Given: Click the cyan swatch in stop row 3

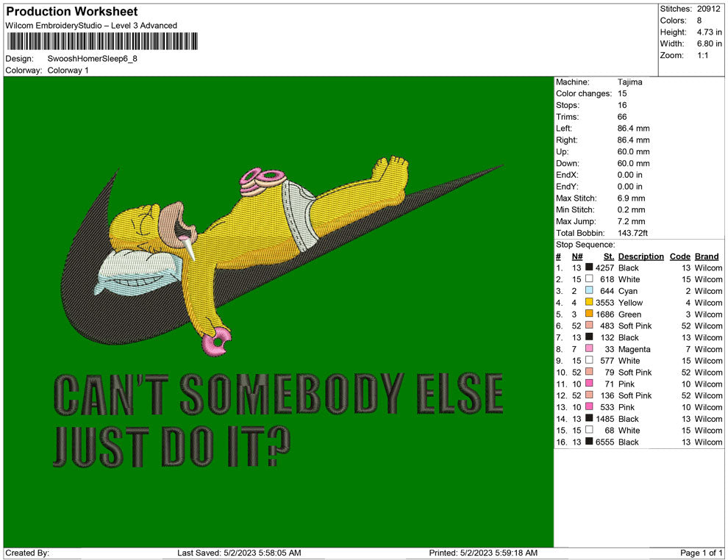Looking at the screenshot, I should 589,290.
